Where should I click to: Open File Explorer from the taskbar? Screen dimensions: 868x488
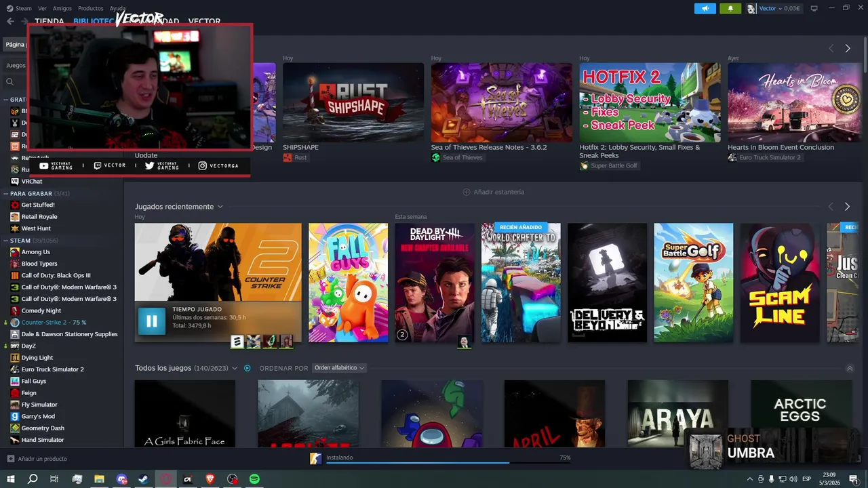[99, 479]
